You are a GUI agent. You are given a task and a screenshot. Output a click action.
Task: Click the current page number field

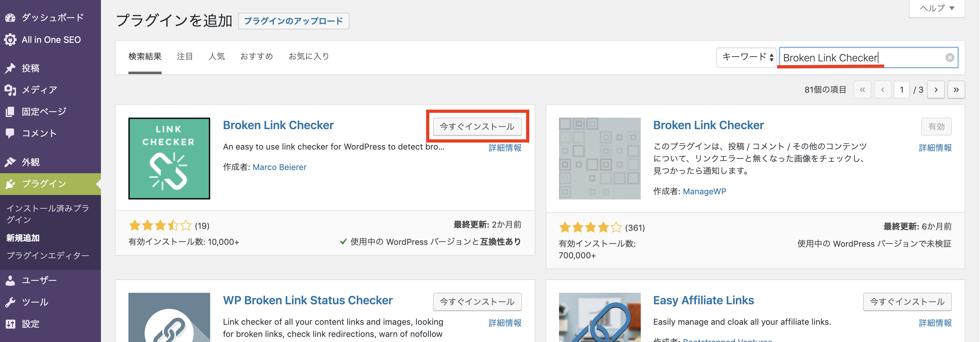tap(901, 90)
